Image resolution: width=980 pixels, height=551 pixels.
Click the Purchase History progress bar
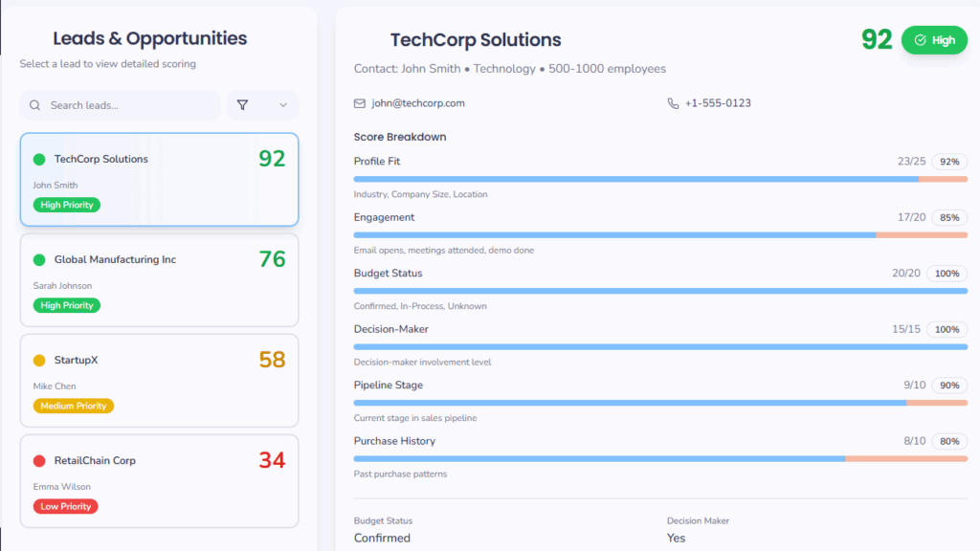[660, 458]
